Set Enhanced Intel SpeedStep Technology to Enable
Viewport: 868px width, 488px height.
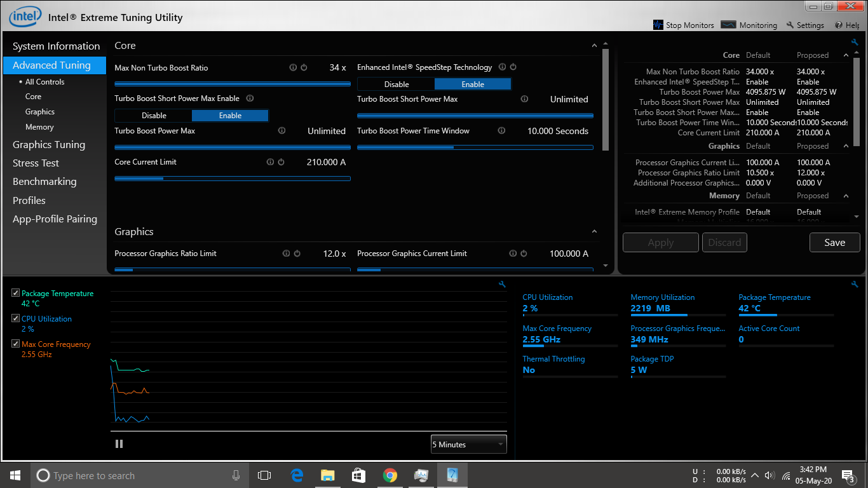473,85
